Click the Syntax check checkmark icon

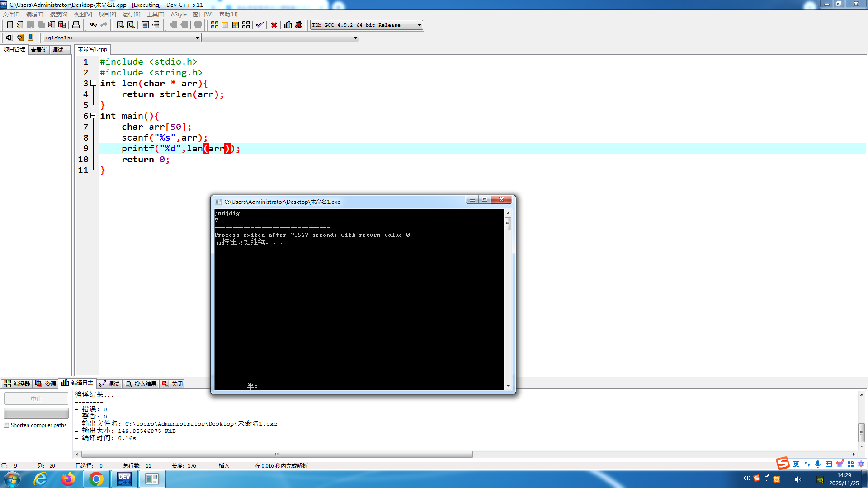click(x=259, y=25)
